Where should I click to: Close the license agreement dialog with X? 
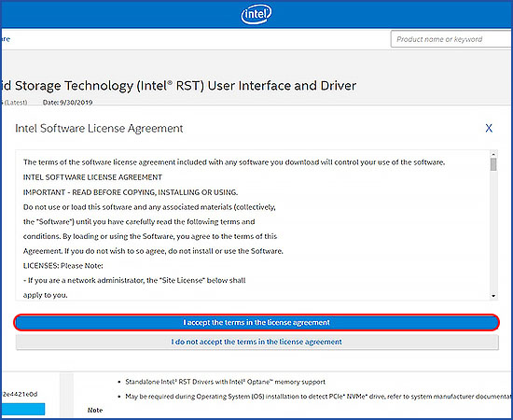tap(489, 128)
